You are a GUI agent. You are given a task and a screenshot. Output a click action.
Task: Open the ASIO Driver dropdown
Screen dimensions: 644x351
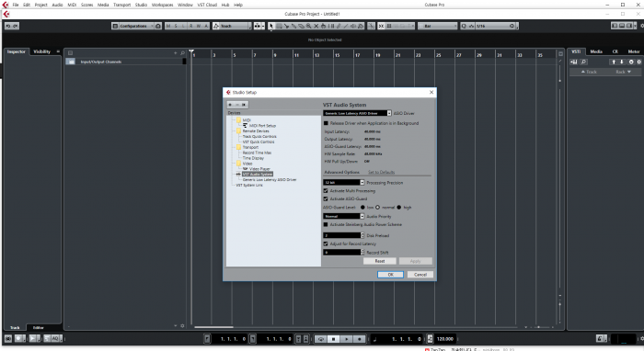pos(357,113)
